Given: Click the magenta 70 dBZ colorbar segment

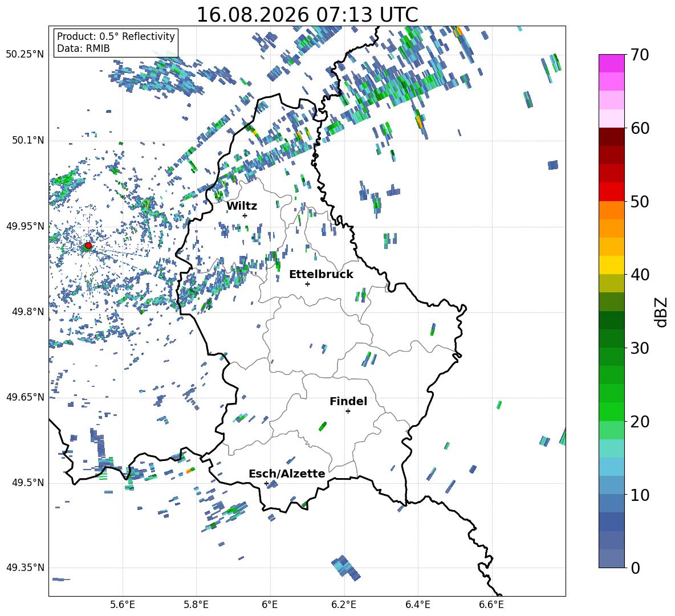Looking at the screenshot, I should (611, 63).
